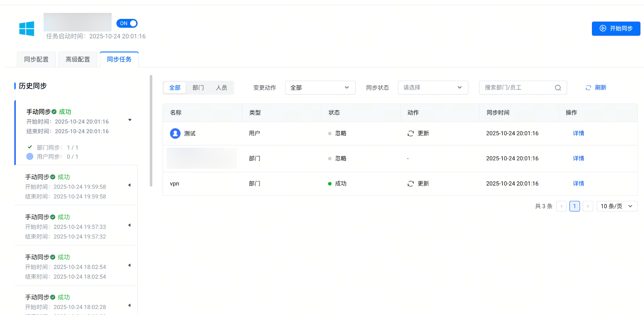644x315 pixels.
Task: Click the Windows logo icon
Action: [x=26, y=29]
